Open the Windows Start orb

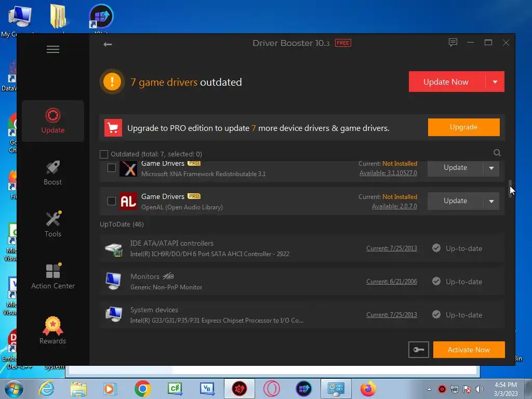click(x=14, y=389)
